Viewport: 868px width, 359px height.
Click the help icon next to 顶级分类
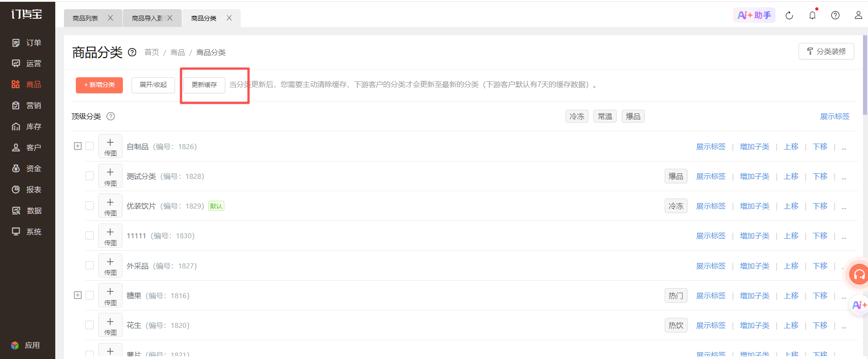pyautogui.click(x=111, y=116)
